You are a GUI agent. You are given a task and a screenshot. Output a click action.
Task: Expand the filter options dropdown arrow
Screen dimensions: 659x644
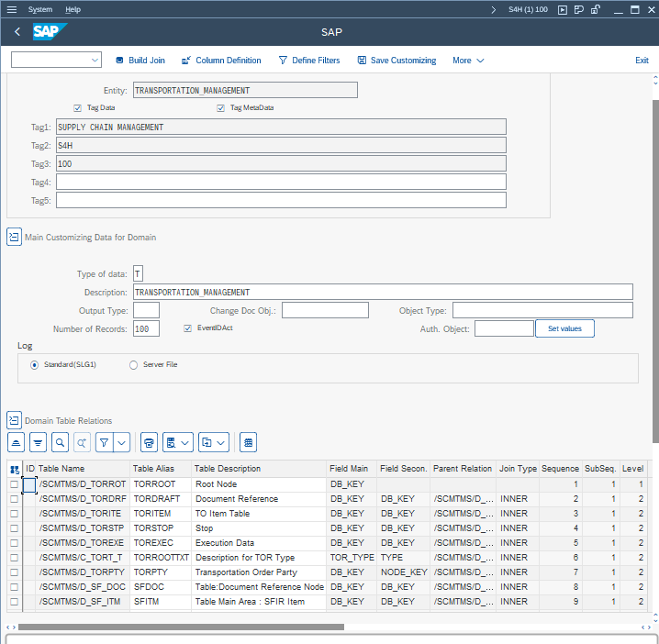[x=121, y=442]
